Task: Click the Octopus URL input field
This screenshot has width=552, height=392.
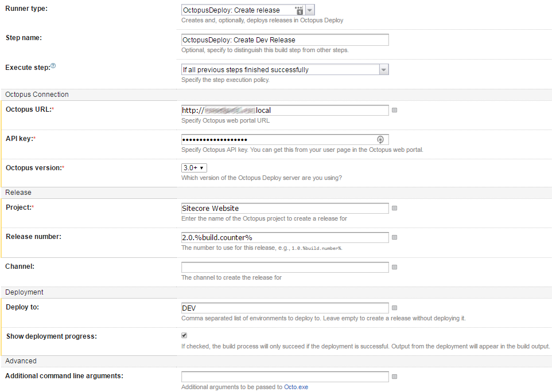Action: pyautogui.click(x=285, y=110)
